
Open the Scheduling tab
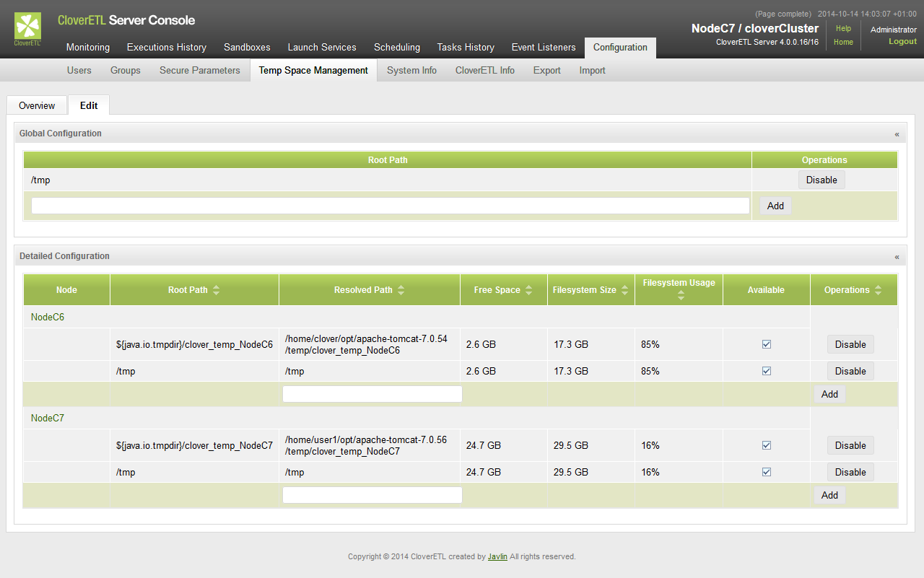click(x=397, y=48)
